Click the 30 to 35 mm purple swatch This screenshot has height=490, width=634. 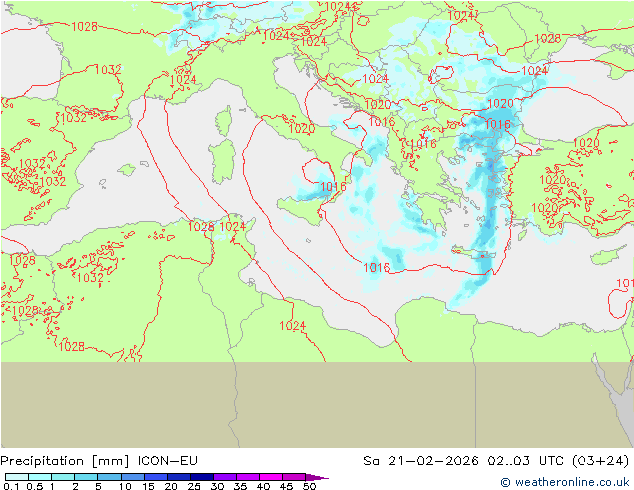coord(225,477)
